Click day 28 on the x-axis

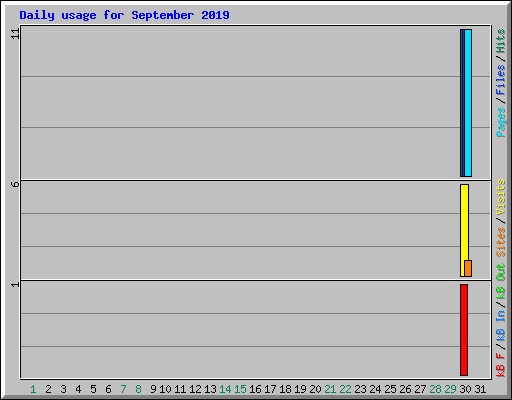click(x=435, y=389)
